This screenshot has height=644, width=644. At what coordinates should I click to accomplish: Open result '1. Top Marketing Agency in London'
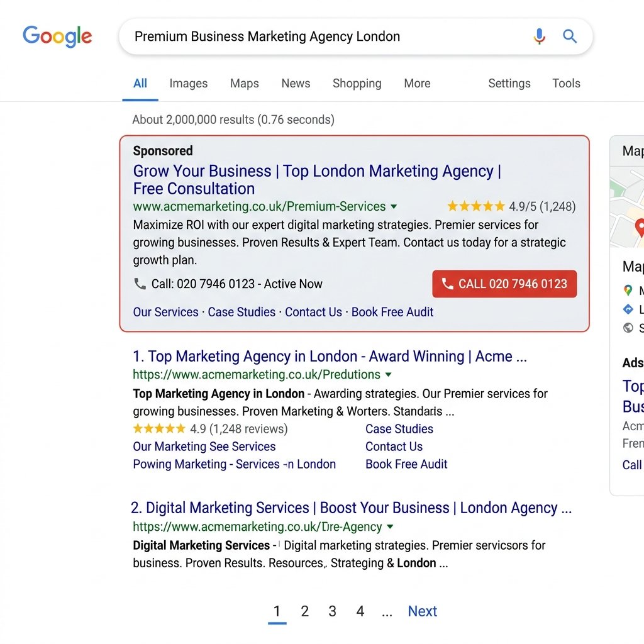point(330,356)
